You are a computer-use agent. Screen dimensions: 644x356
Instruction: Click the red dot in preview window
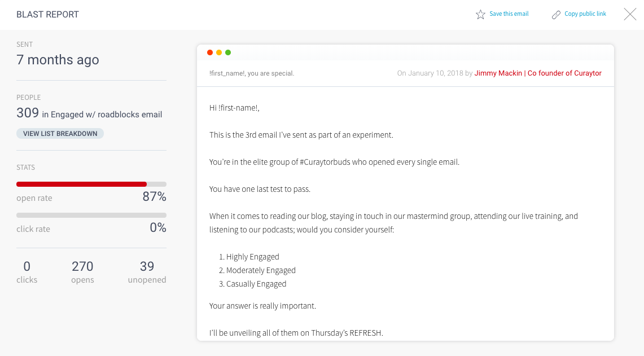coord(210,52)
